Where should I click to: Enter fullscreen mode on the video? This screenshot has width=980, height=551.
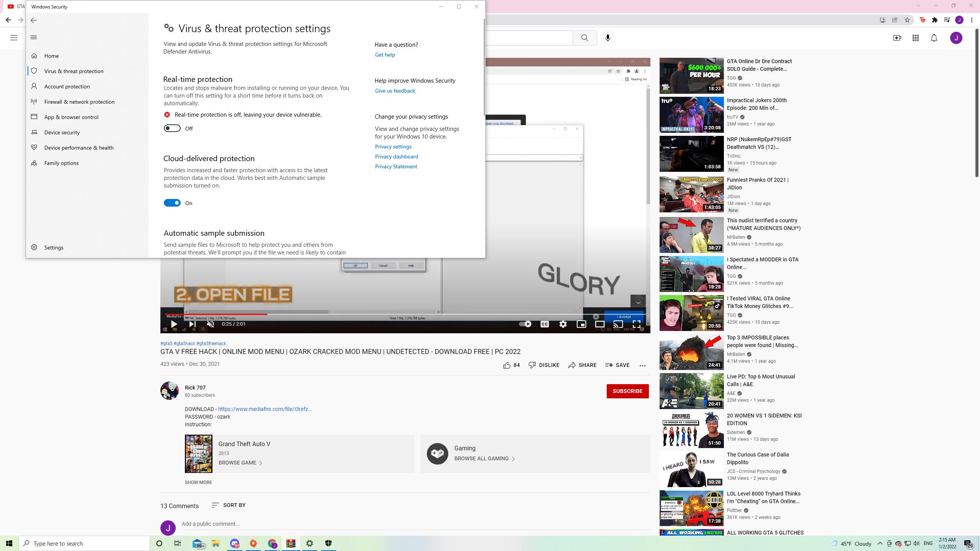point(636,324)
